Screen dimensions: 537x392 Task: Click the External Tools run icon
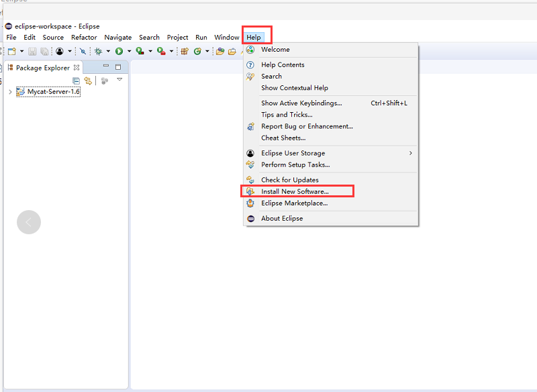pyautogui.click(x=161, y=52)
